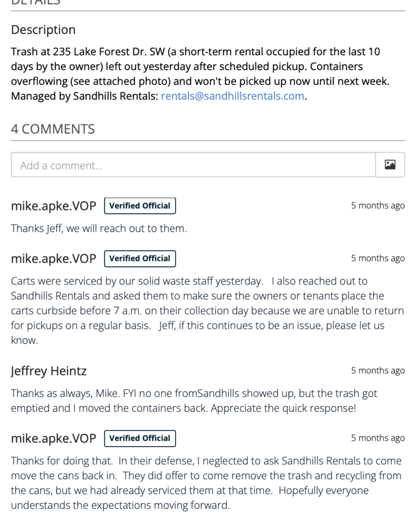This screenshot has width=420, height=518.
Task: Click the timestamp on "Thanks for doing that" comment
Action: pyautogui.click(x=377, y=438)
